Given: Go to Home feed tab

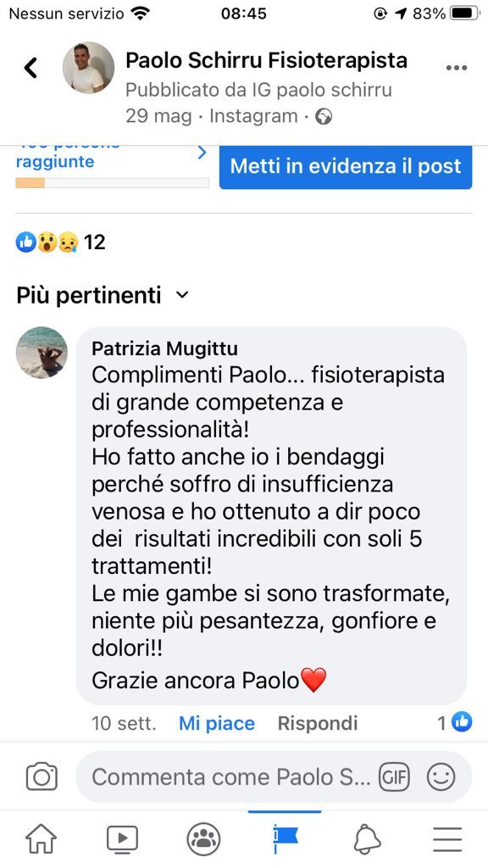Looking at the screenshot, I should [x=41, y=838].
